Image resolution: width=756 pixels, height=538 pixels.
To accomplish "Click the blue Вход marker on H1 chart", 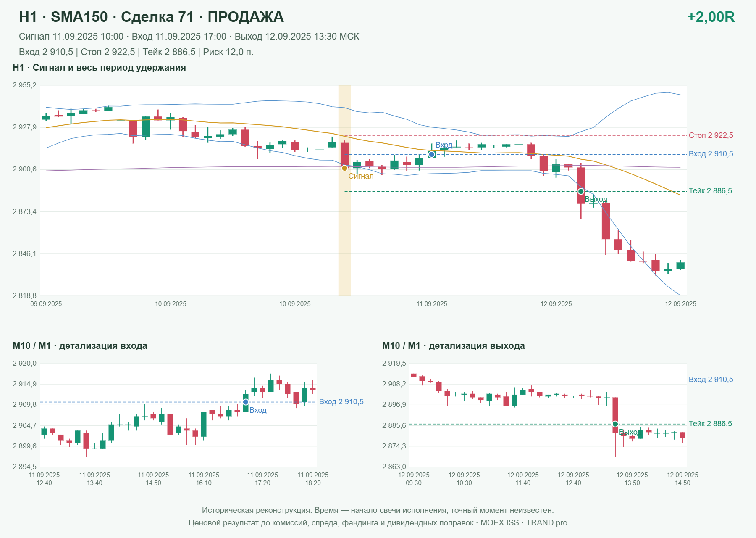I will [x=432, y=154].
